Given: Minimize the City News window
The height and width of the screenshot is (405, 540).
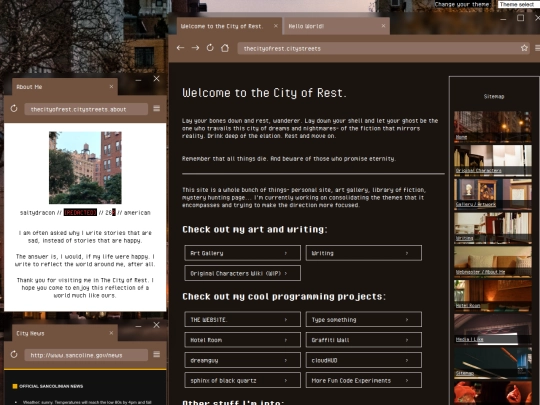Looking at the screenshot, I should point(138,326).
